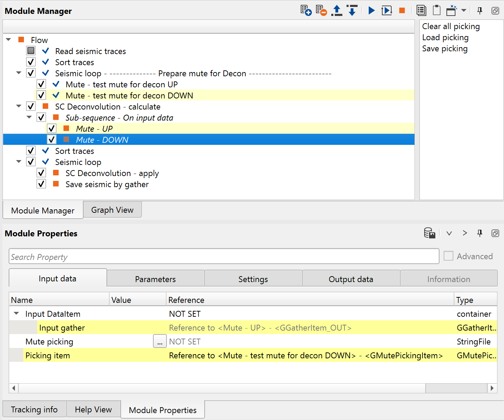Run the flow with blue play button
504x420 pixels.
[371, 10]
